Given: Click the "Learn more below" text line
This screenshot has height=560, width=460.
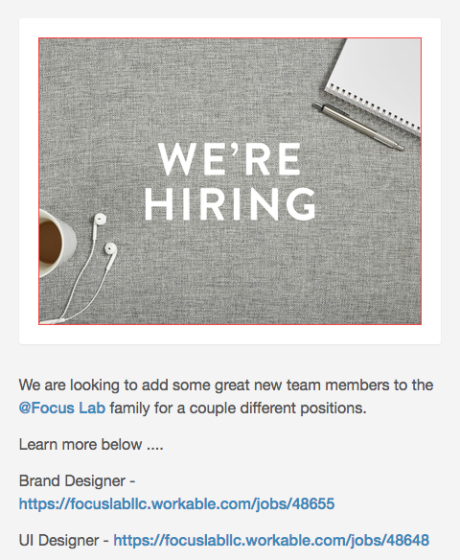Looking at the screenshot, I should point(91,445).
